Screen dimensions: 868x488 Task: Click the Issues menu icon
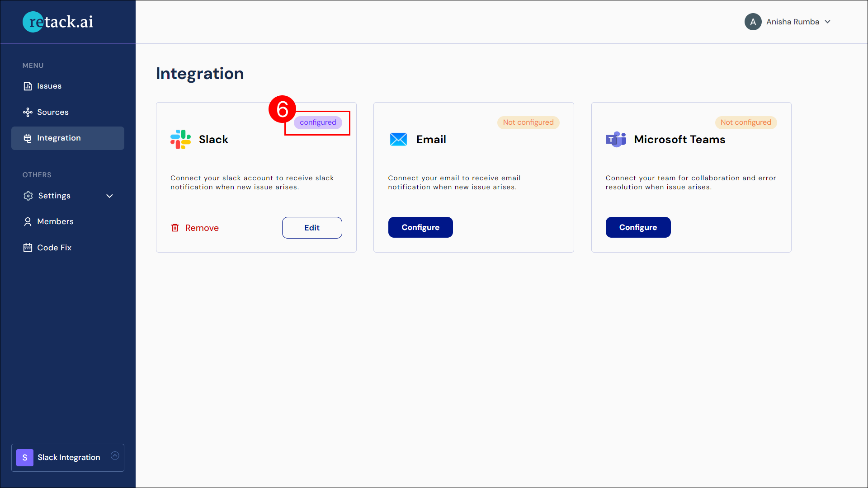click(x=28, y=86)
